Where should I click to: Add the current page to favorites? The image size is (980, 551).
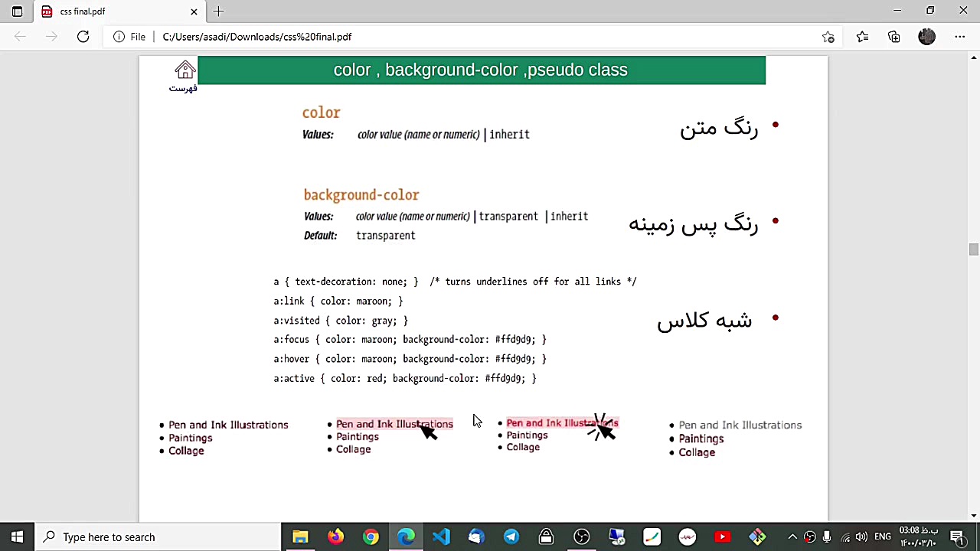click(x=828, y=37)
